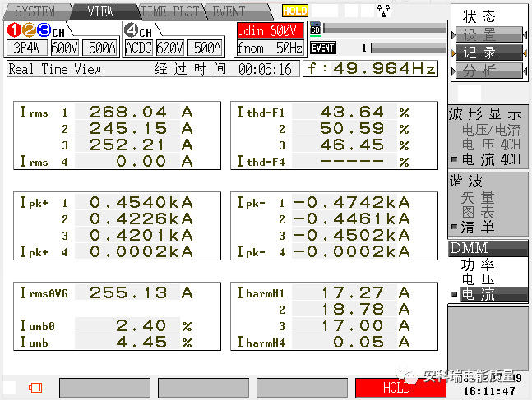
Task: Click the third gray function key
Action: click(x=302, y=388)
